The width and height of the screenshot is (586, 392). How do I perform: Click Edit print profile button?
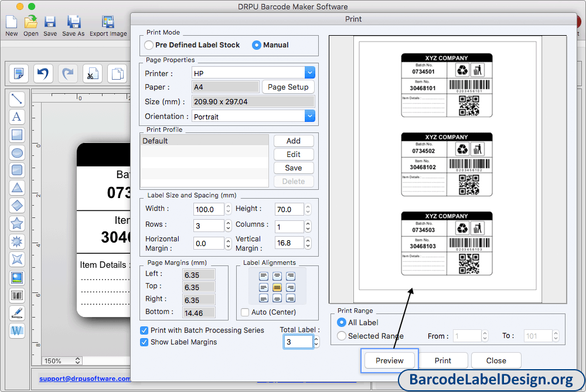tap(294, 154)
